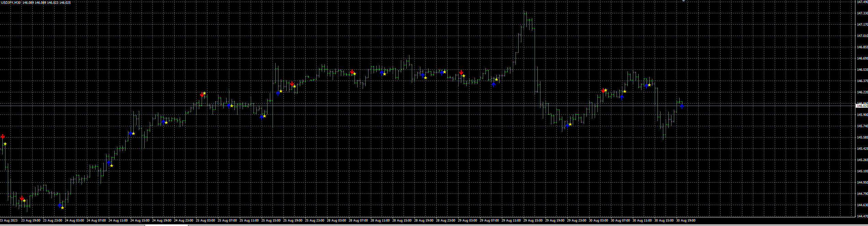
Task: Click yellow star beside blue arrow at 24 Aug 11:00
Action: (112, 165)
